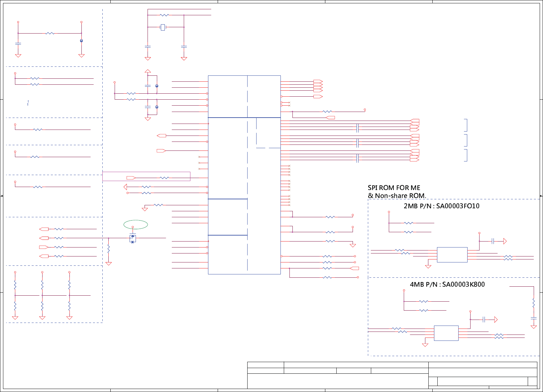Select the crystal oscillator symbol at top

(163, 27)
